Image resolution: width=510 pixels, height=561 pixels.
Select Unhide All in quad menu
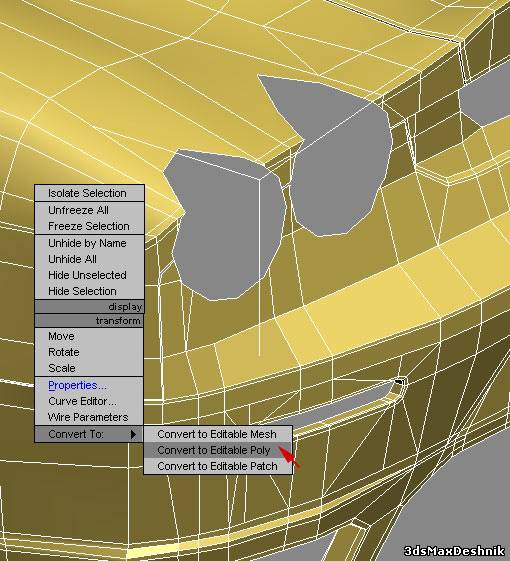tap(89, 259)
